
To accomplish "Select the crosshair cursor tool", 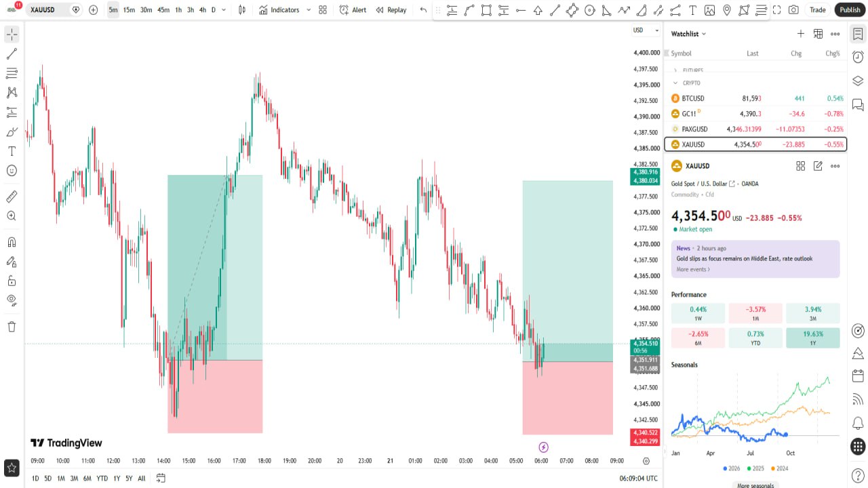I will pos(12,35).
